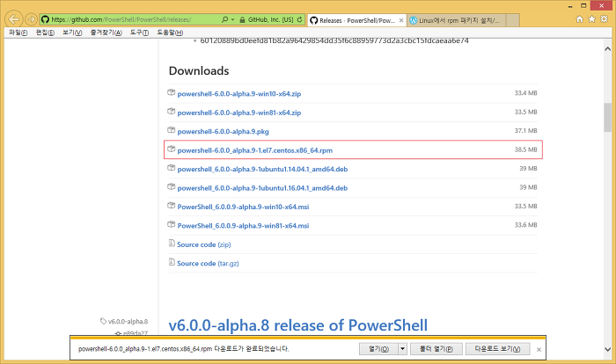Click the vertical scrollbar thumb

coord(607,117)
